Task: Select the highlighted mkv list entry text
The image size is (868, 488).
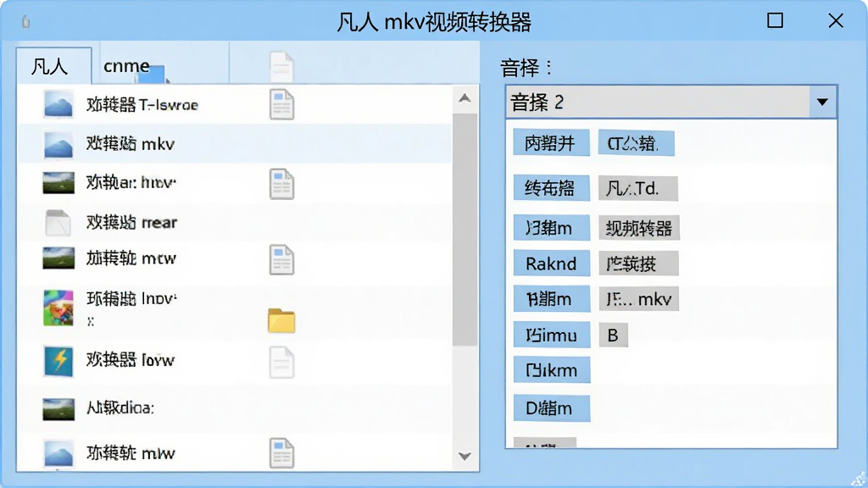Action: [x=130, y=144]
